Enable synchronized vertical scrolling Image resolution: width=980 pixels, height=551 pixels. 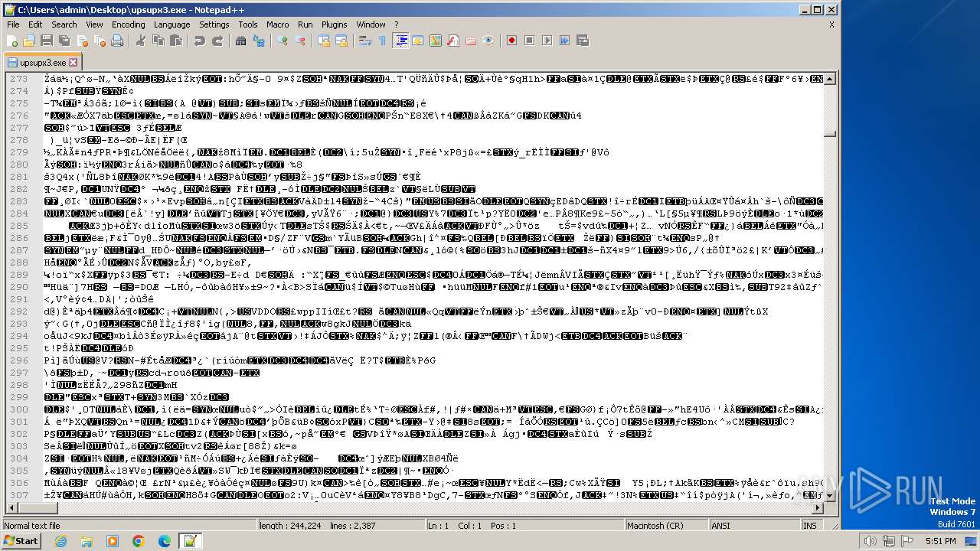click(324, 41)
